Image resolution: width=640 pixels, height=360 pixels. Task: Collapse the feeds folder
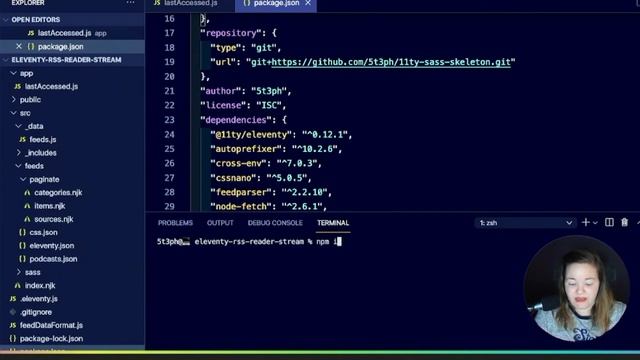(19, 166)
